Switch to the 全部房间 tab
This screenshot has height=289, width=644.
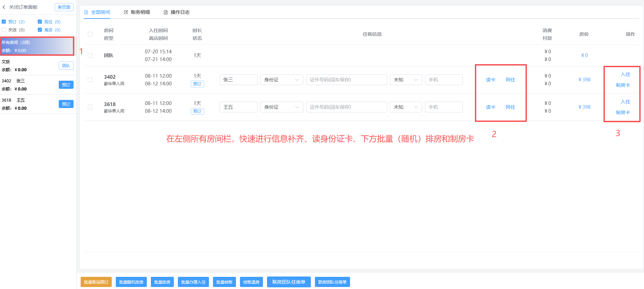(x=97, y=12)
